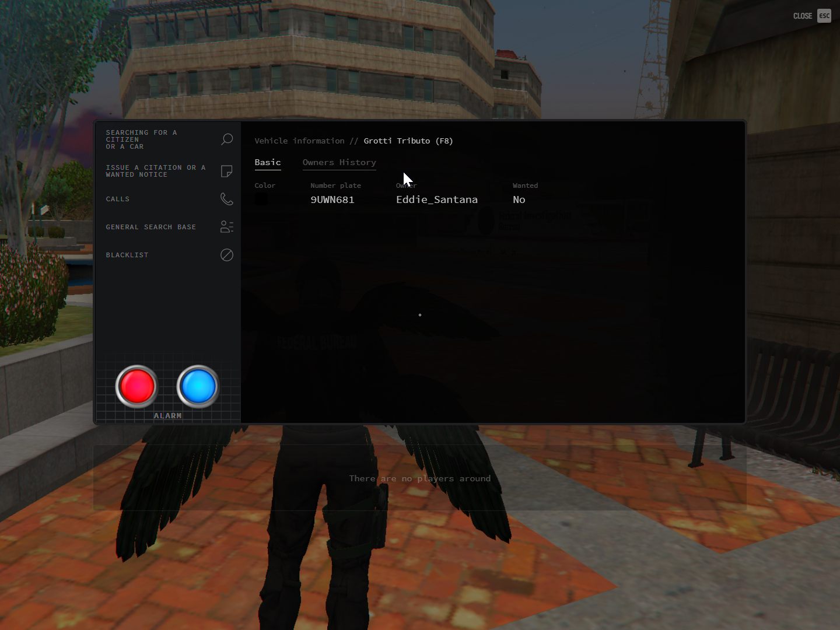Click the Number plate column label

[x=335, y=185]
